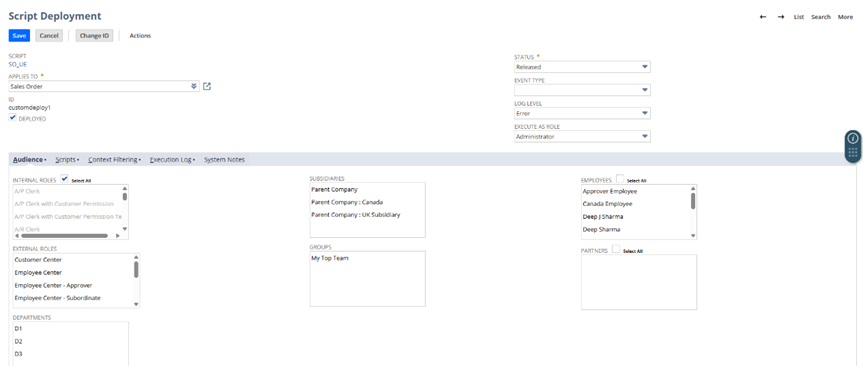Select Approver Employee in Employees list
863x366 pixels.
(x=610, y=192)
